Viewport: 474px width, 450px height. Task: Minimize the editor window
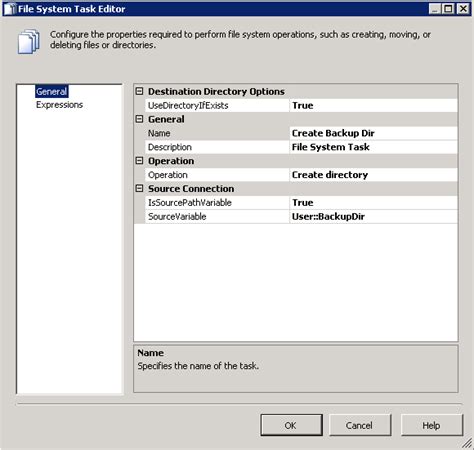click(435, 8)
